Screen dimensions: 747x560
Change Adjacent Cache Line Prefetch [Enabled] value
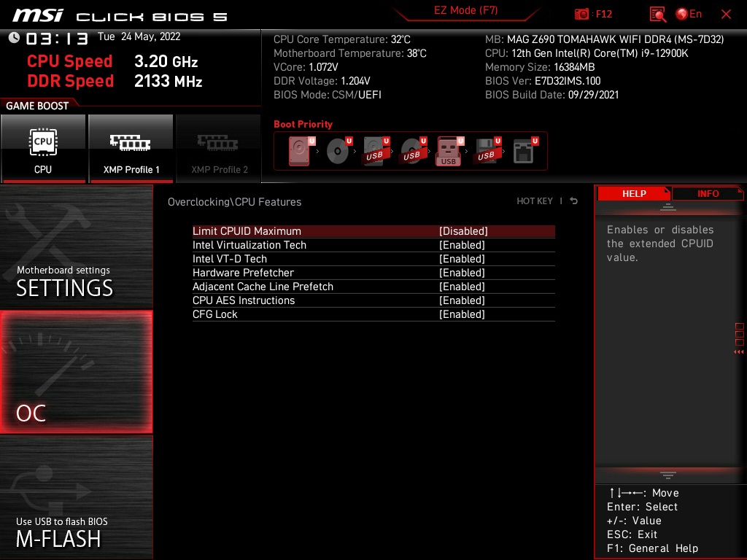(462, 286)
